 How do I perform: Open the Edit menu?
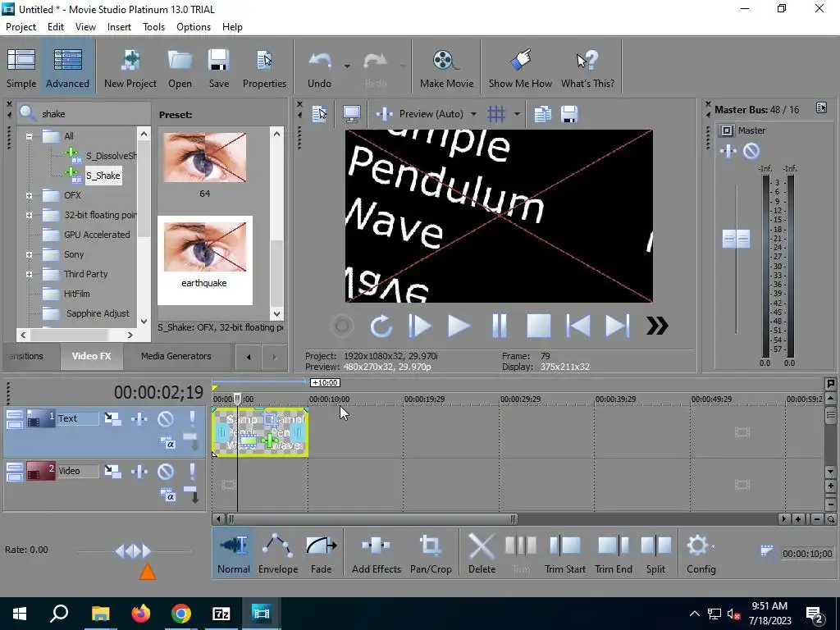coord(56,27)
